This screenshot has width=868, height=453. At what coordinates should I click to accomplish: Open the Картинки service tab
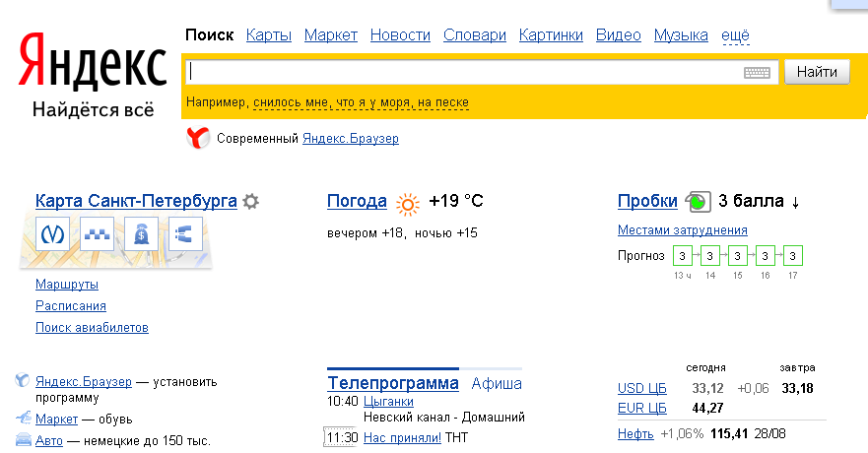coord(551,35)
